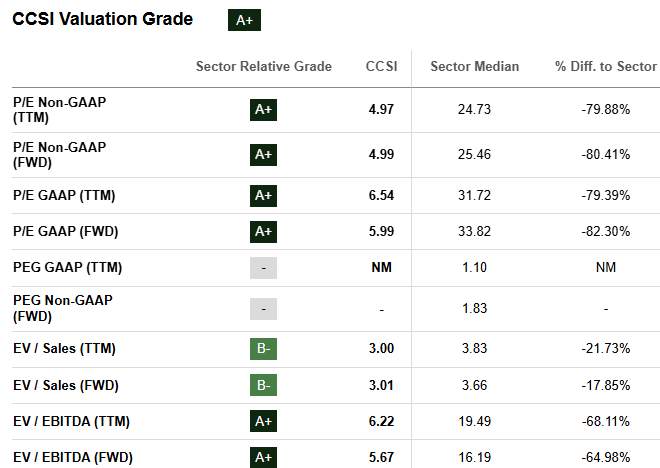
Task: Click the B- grade for EV / Sales (TTM)
Action: click(x=263, y=348)
